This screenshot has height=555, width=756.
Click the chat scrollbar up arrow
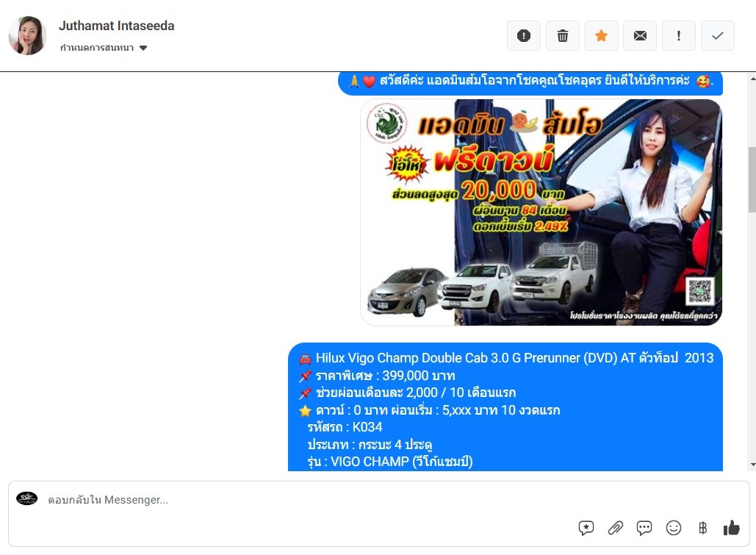click(x=752, y=78)
